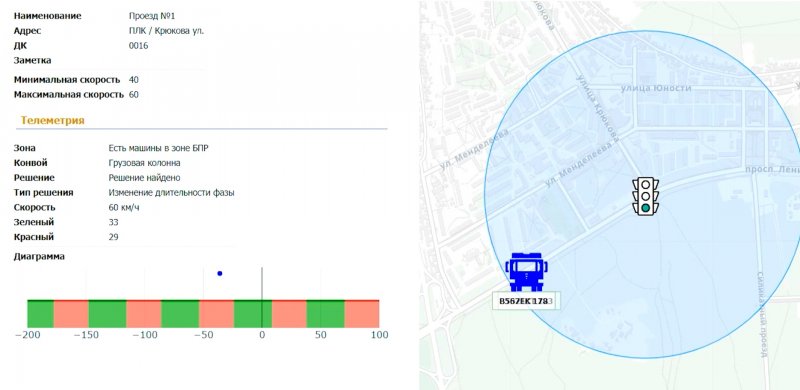
Task: Click the green segment crossing zero mark
Action: pyautogui.click(x=253, y=314)
